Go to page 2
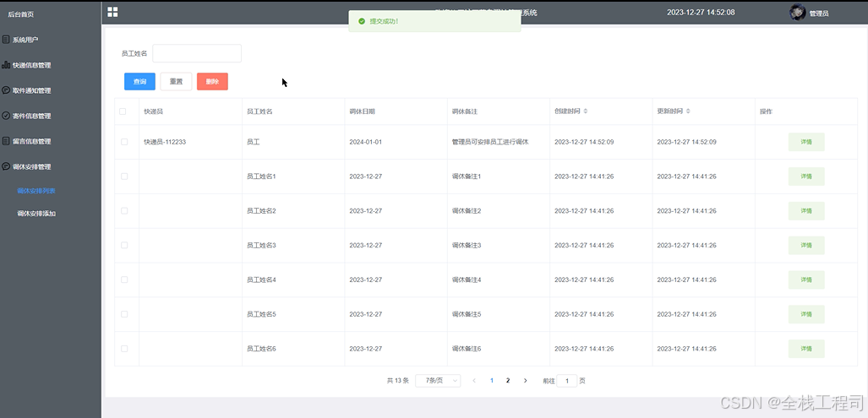The image size is (868, 418). 508,380
